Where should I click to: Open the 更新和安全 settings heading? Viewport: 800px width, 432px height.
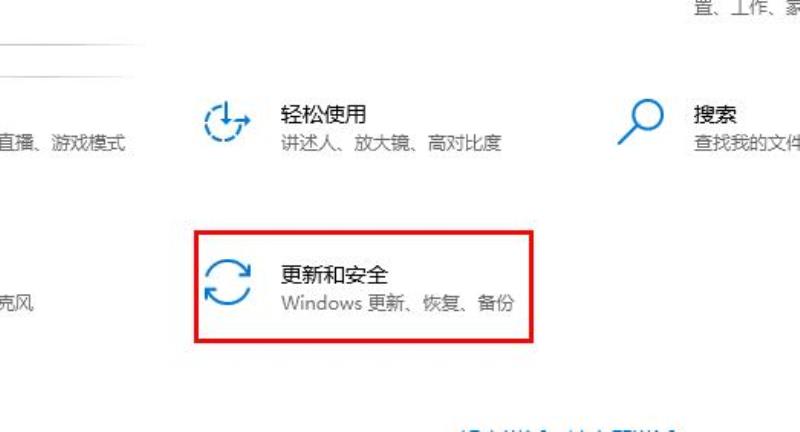click(x=334, y=274)
